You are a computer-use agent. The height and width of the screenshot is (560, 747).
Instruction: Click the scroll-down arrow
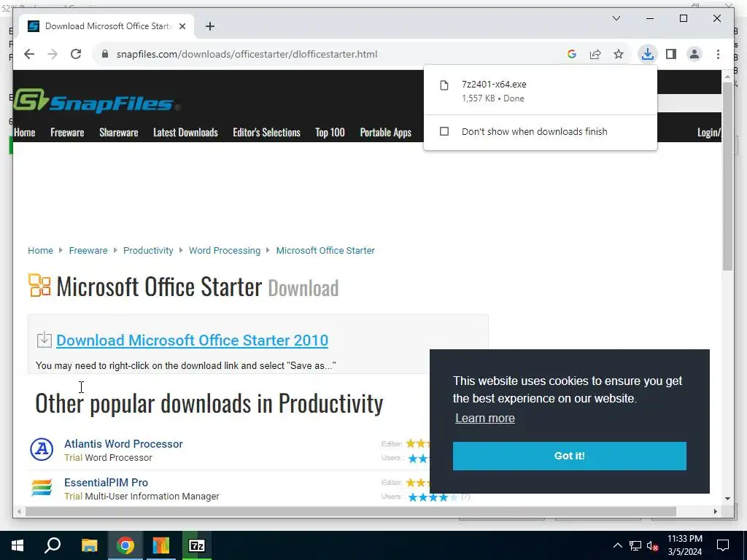tap(727, 499)
